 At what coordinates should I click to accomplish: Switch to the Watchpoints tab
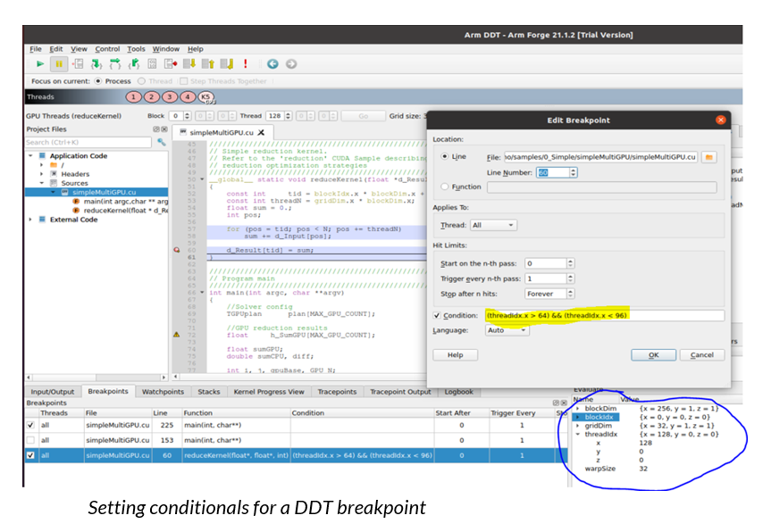pyautogui.click(x=163, y=391)
